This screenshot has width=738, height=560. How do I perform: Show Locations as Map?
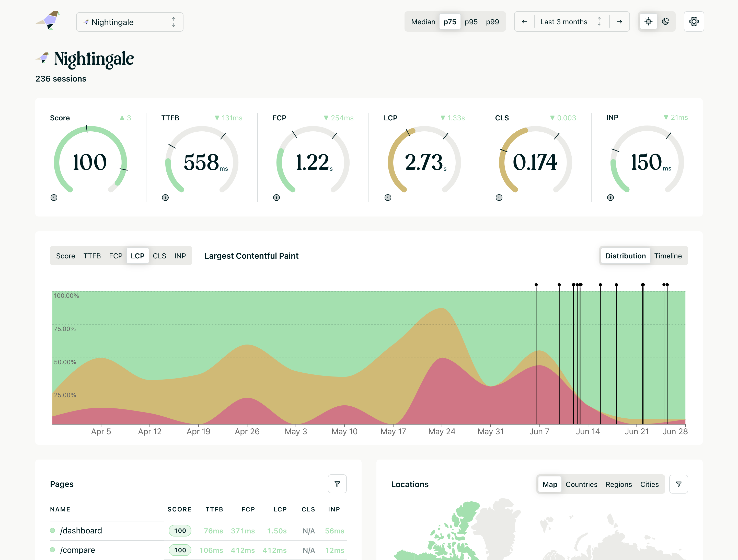click(x=550, y=484)
